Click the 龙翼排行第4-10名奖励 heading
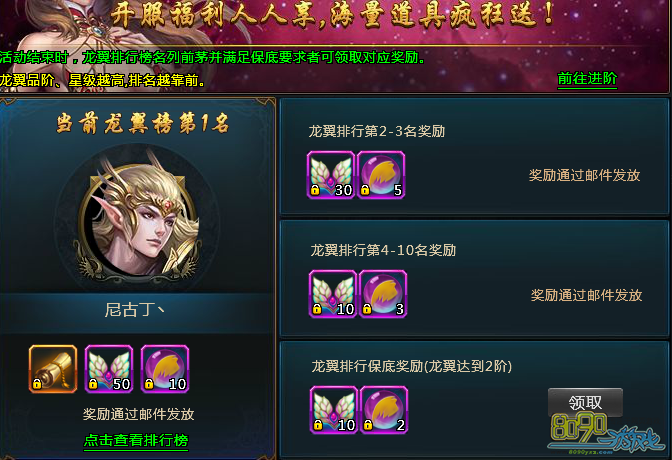The width and height of the screenshot is (672, 460). coord(383,250)
